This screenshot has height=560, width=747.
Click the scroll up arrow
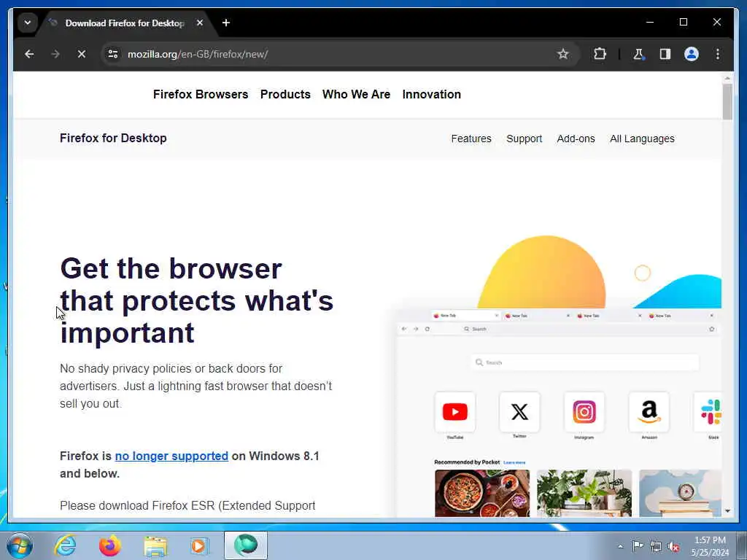pyautogui.click(x=727, y=78)
